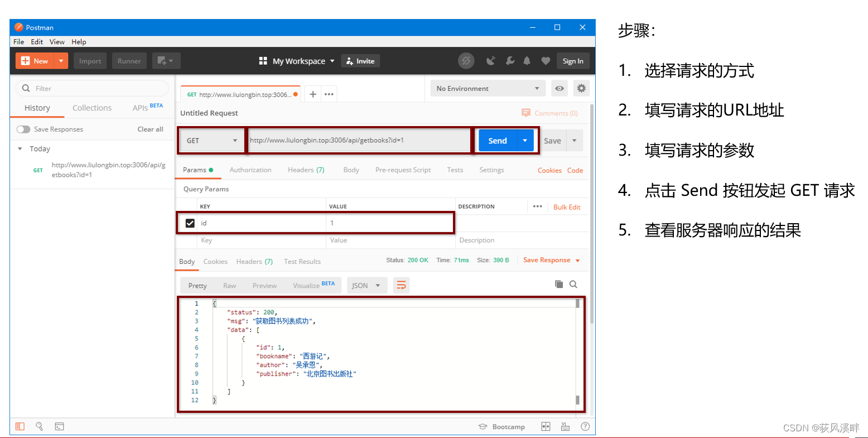The width and height of the screenshot is (868, 438).
Task: Open the New button dropdown arrow
Action: (61, 61)
